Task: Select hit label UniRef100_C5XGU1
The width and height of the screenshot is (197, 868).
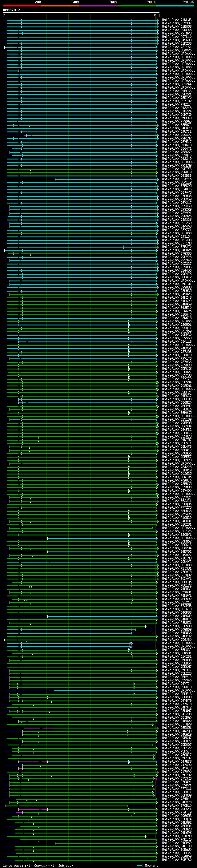Action: tap(177, 592)
